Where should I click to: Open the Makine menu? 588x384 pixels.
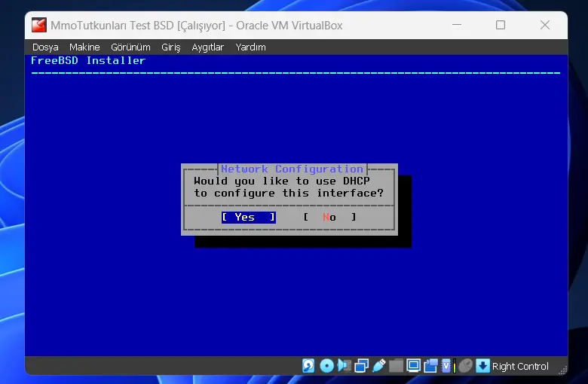point(84,47)
